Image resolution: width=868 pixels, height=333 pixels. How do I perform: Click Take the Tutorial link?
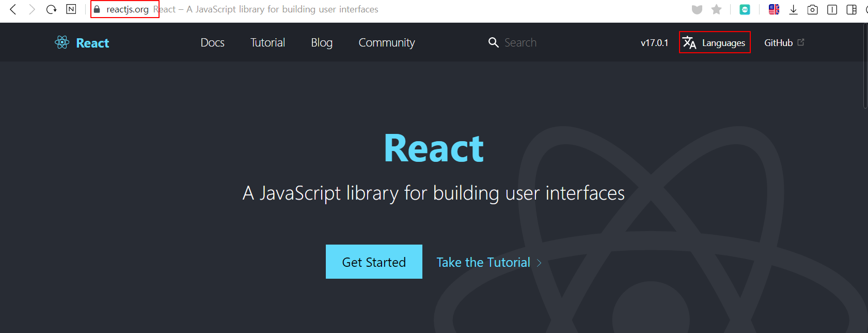click(483, 262)
